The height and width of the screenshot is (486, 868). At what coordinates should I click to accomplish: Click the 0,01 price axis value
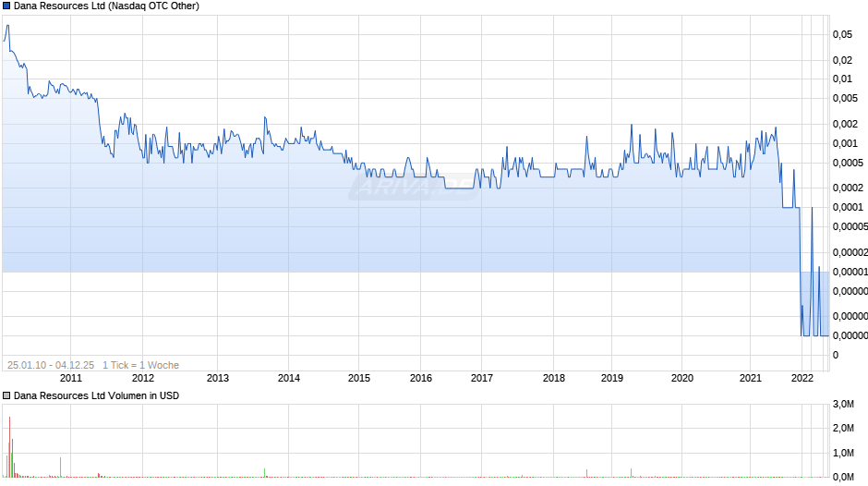click(x=842, y=79)
